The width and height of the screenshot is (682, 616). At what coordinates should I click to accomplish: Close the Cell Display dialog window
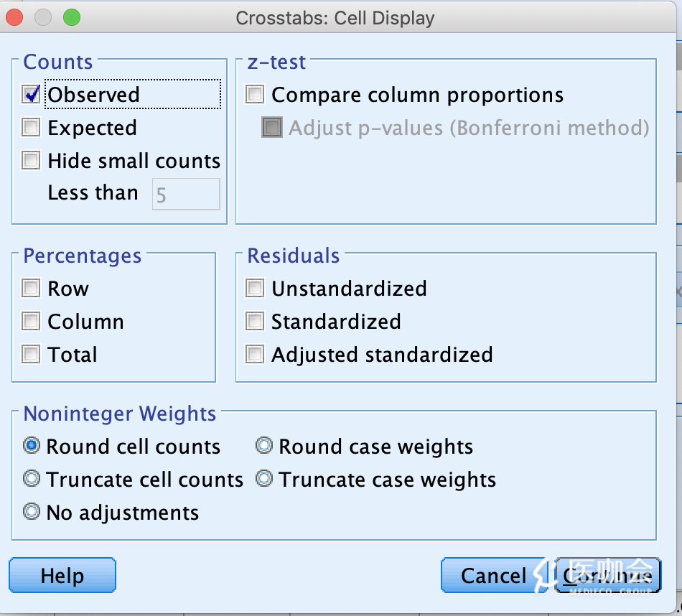click(x=14, y=17)
